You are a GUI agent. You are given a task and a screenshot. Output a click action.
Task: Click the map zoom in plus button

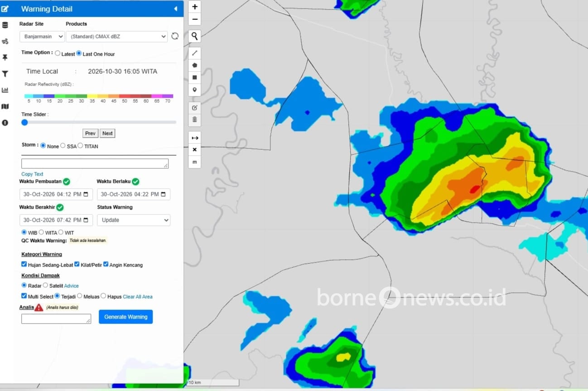click(195, 7)
